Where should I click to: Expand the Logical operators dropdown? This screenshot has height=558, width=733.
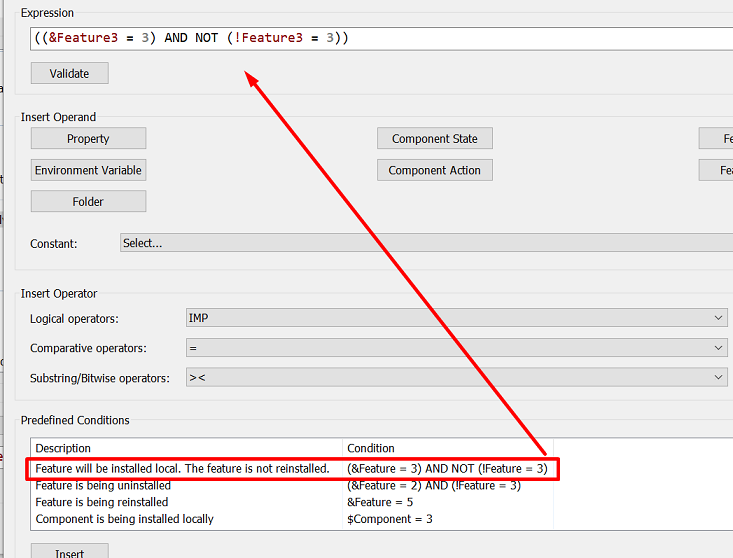(456, 318)
